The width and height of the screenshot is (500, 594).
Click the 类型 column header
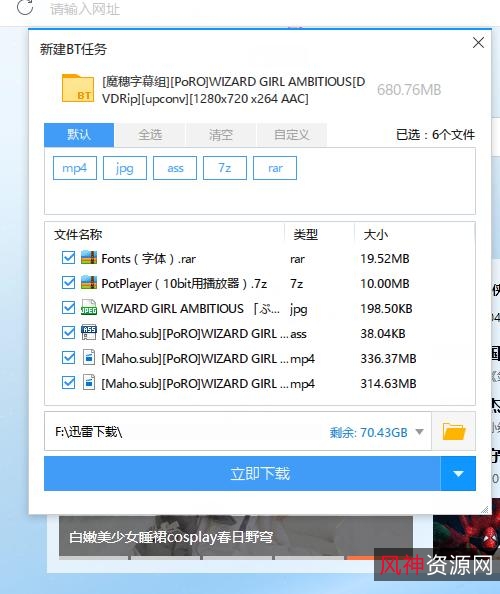click(305, 234)
